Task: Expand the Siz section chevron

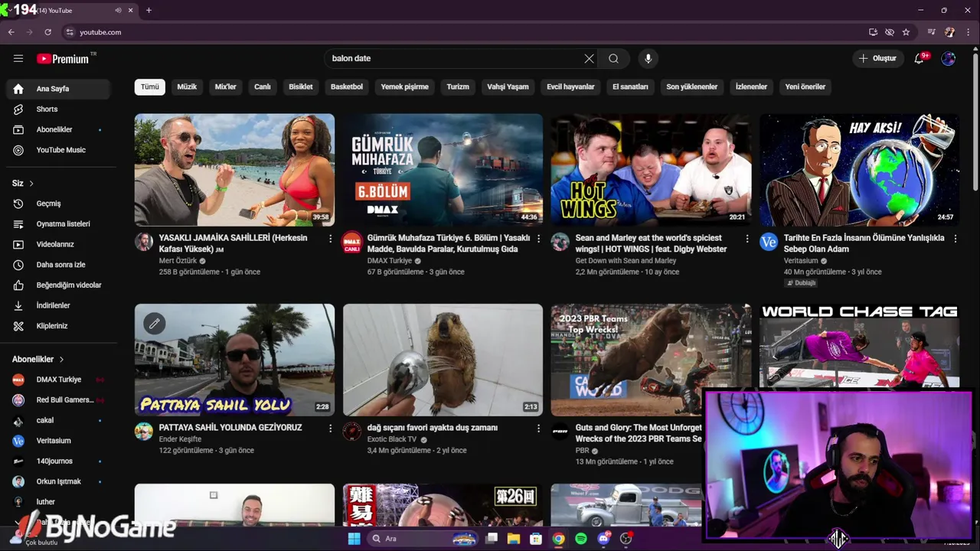Action: tap(31, 184)
